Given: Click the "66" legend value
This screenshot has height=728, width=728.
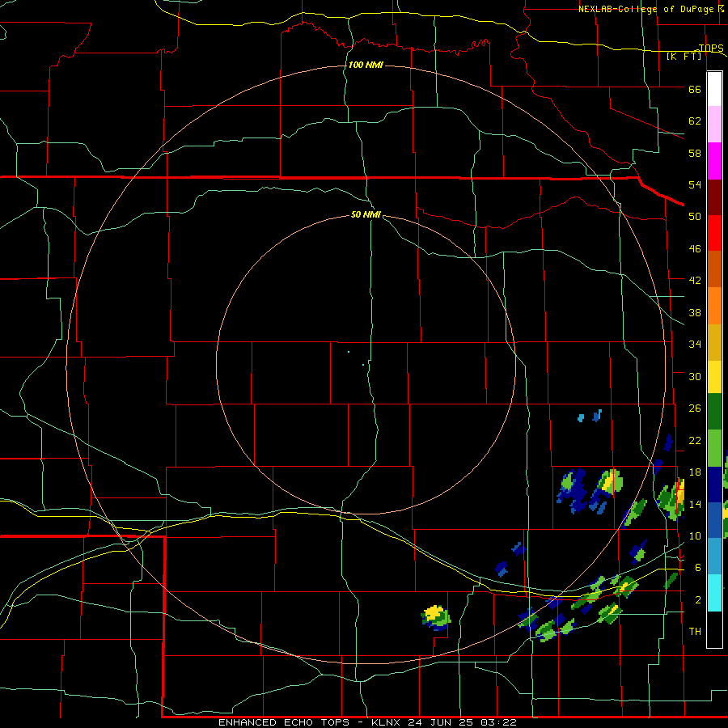Looking at the screenshot, I should [x=695, y=89].
